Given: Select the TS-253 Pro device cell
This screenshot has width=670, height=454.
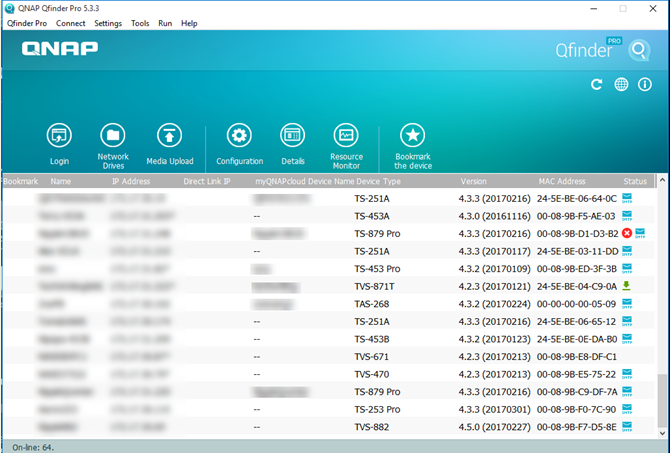Looking at the screenshot, I should pyautogui.click(x=377, y=409).
